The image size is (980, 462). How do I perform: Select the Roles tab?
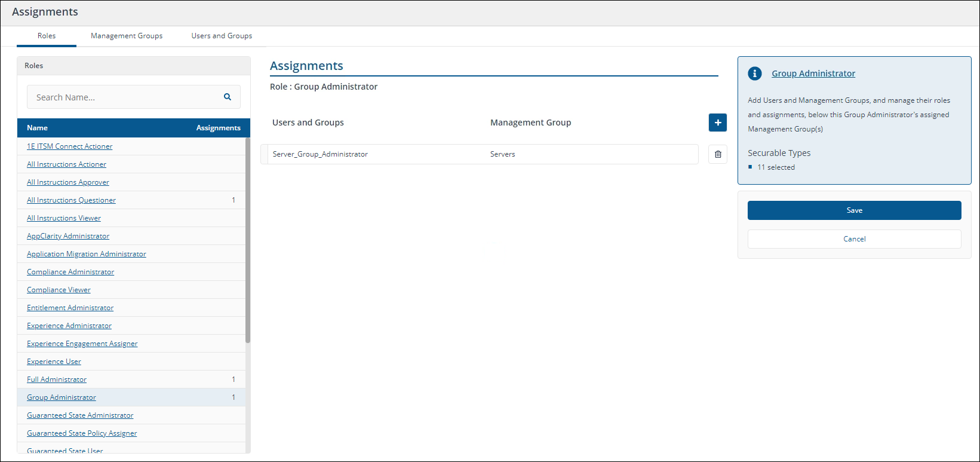pyautogui.click(x=47, y=36)
